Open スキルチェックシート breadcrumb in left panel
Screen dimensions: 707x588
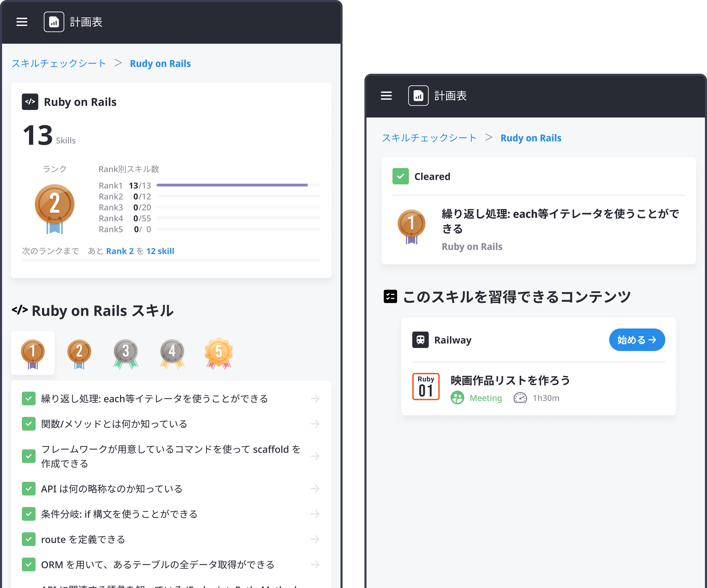pos(59,64)
